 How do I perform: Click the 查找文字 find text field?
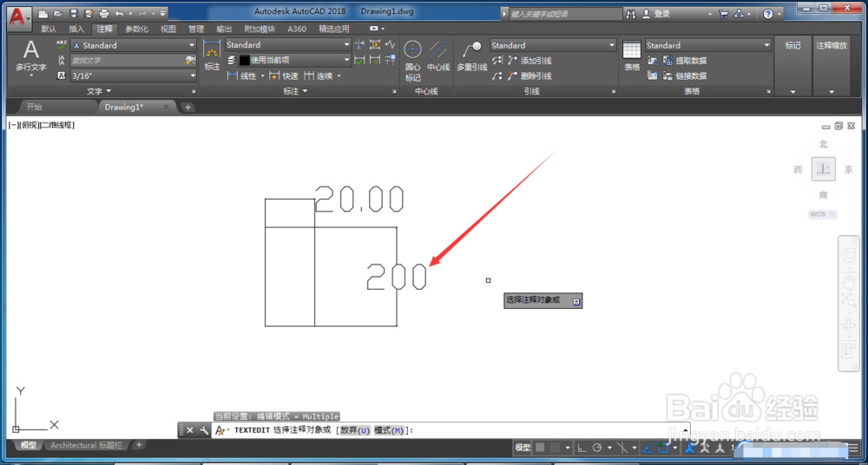(x=129, y=61)
